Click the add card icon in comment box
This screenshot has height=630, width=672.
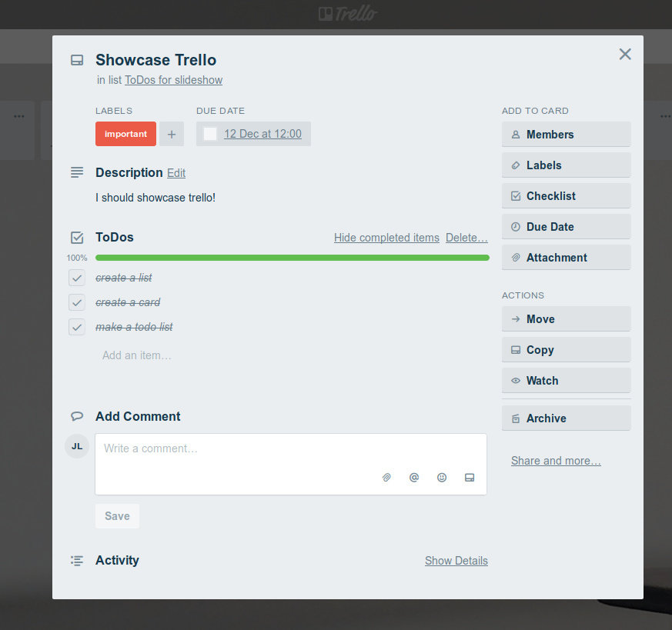point(470,478)
